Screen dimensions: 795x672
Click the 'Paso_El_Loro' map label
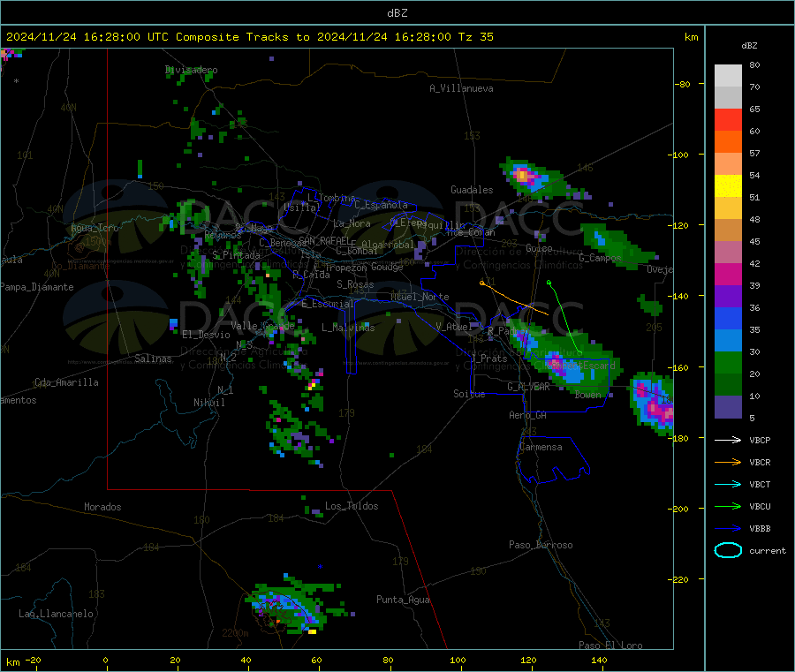coord(610,646)
